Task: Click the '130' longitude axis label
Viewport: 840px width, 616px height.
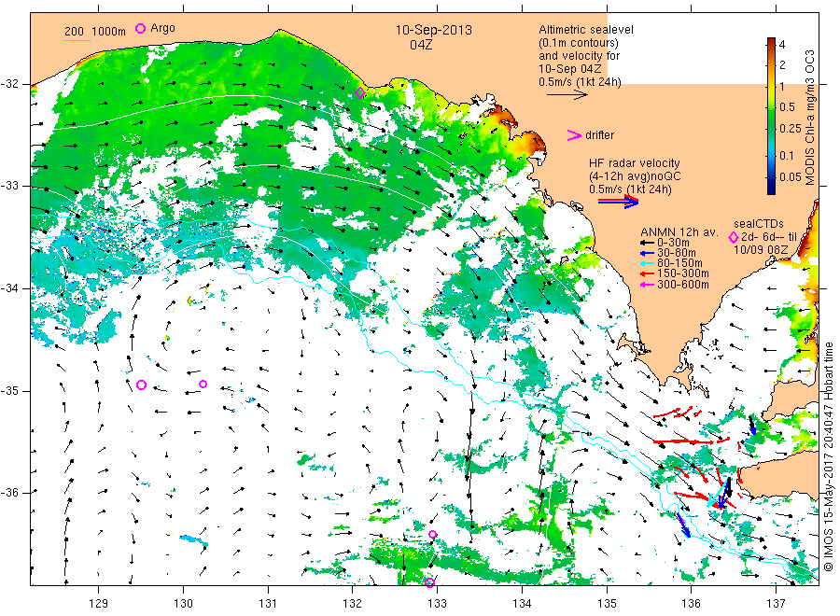Action: (x=183, y=604)
